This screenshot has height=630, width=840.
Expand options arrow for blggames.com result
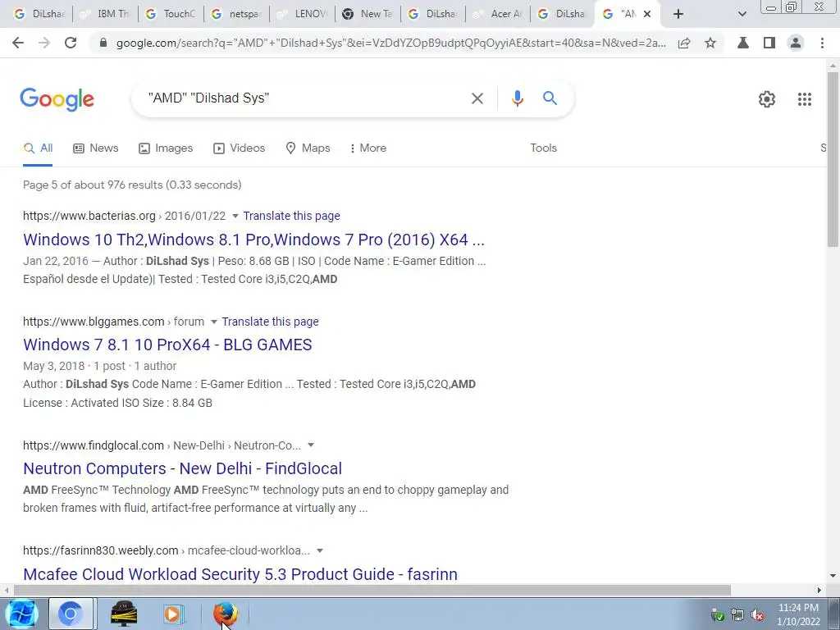click(x=213, y=322)
